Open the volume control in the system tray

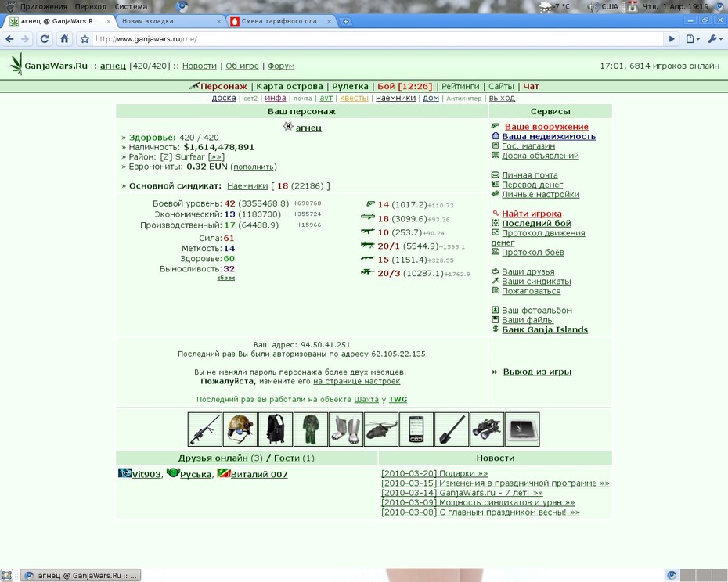point(592,6)
